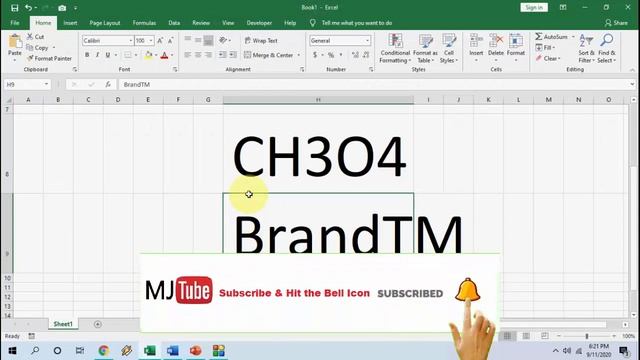
Task: Switch to Formulas tab
Action: point(144,23)
